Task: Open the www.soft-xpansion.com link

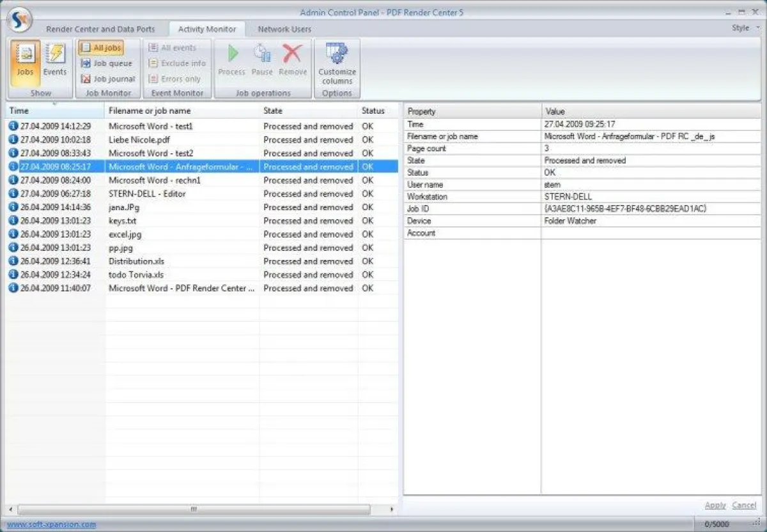Action: click(x=51, y=524)
